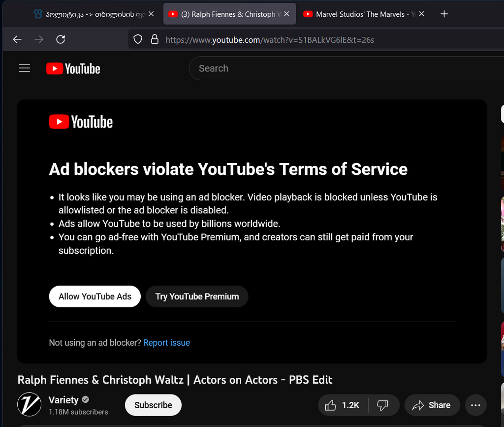Open the tracking protection shield icon
Viewport: 504px width, 427px height.
coord(138,39)
